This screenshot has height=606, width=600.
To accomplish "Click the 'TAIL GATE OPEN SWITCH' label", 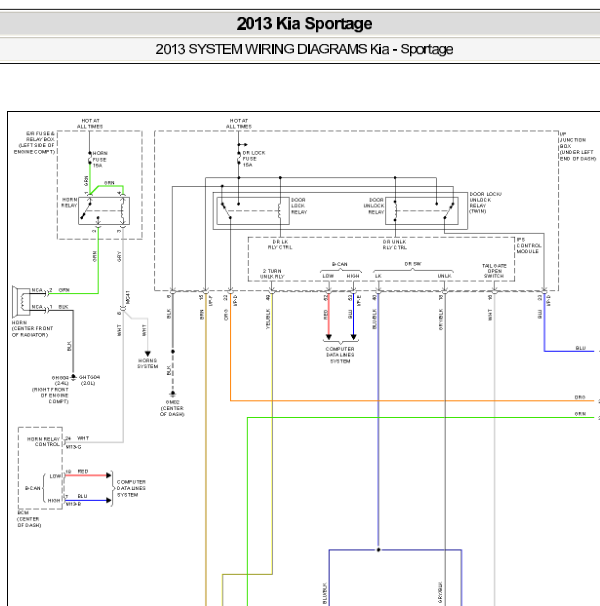I will (x=494, y=271).
